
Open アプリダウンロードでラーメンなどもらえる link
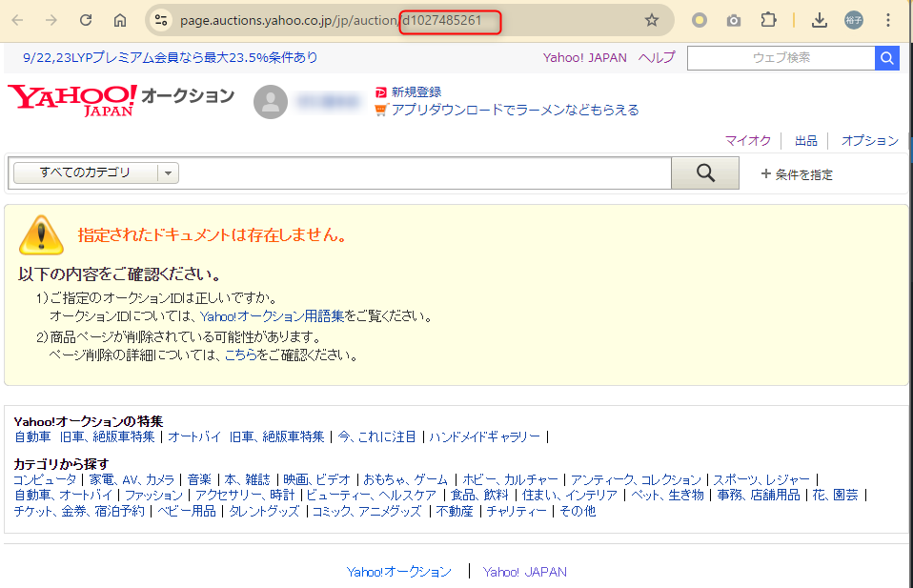click(x=515, y=110)
